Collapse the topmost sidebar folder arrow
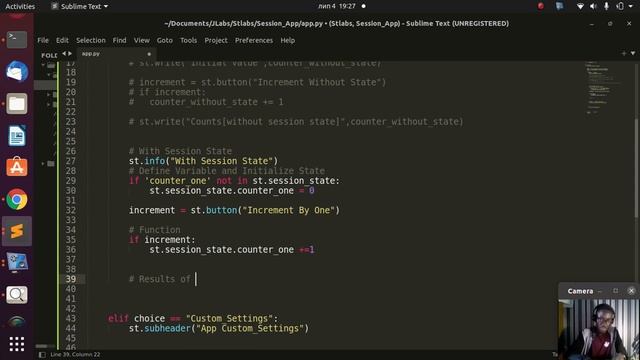The image size is (640, 360). (43, 64)
